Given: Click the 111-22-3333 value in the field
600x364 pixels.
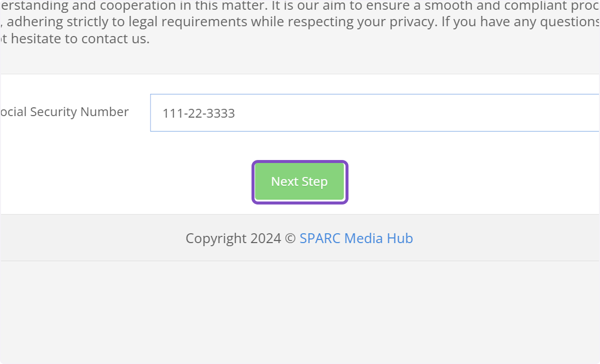Looking at the screenshot, I should click(x=198, y=113).
